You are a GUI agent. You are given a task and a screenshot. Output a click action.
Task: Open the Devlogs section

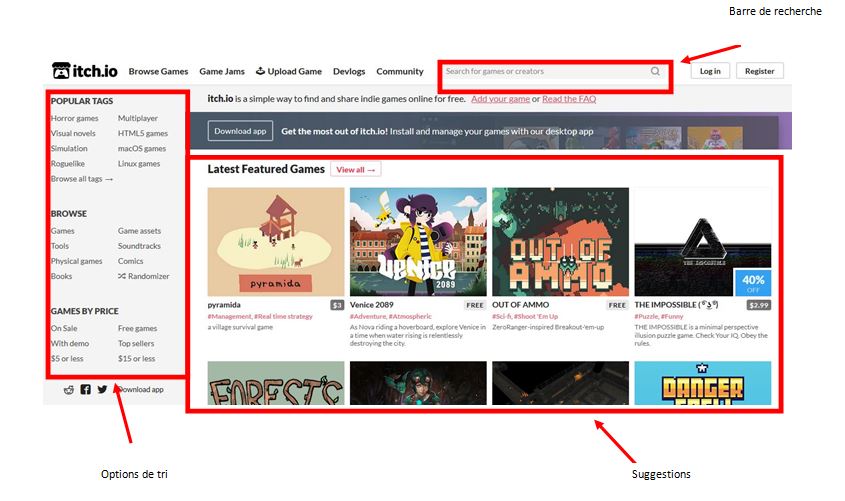[x=349, y=71]
